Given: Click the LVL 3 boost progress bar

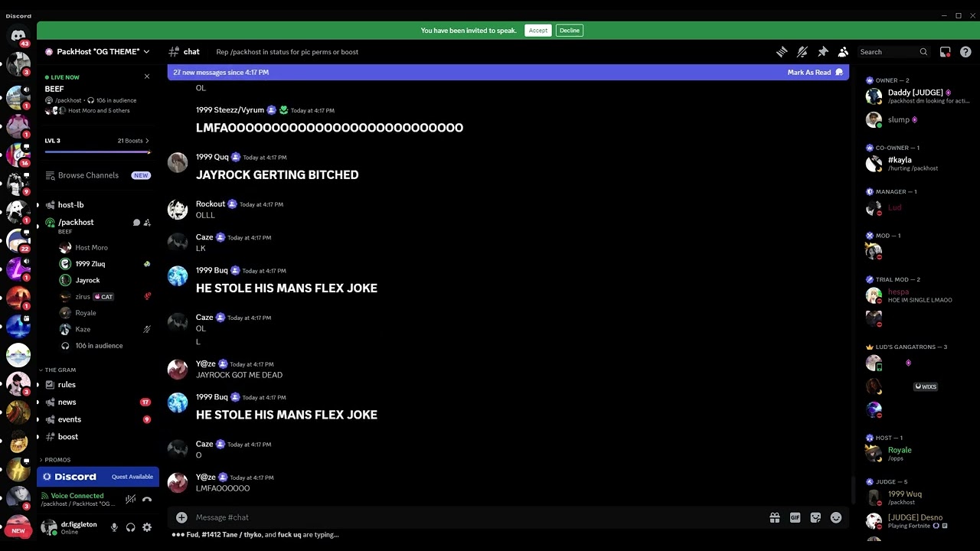Looking at the screenshot, I should (97, 152).
